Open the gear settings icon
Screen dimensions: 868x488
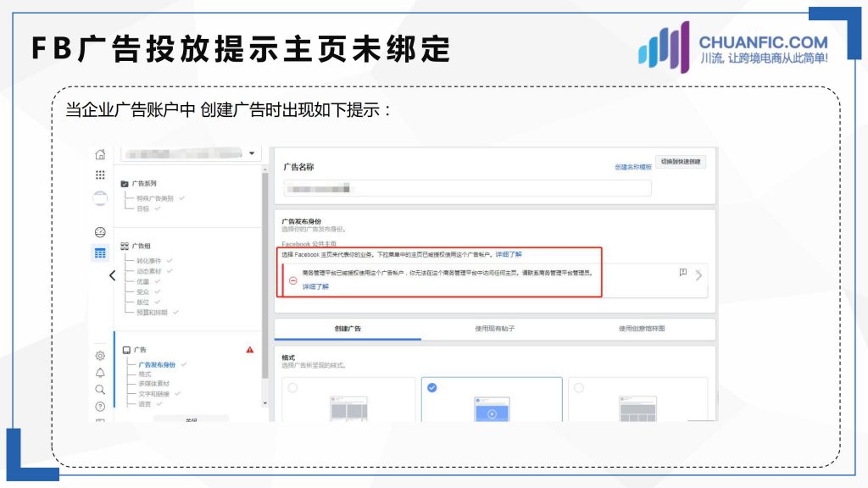pyautogui.click(x=100, y=356)
